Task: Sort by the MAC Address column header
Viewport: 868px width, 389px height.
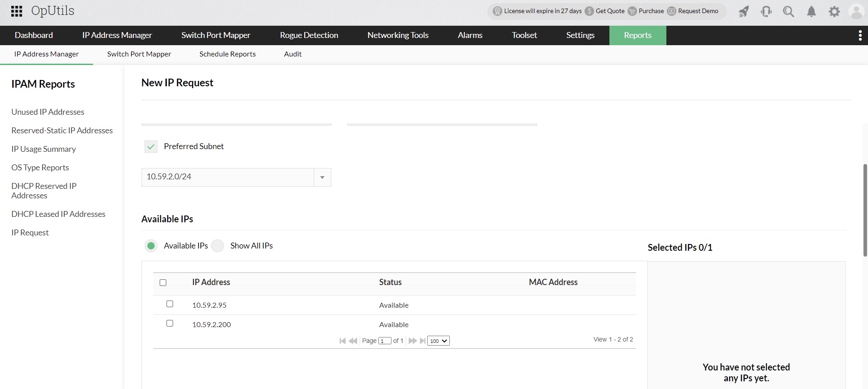Action: pos(553,282)
